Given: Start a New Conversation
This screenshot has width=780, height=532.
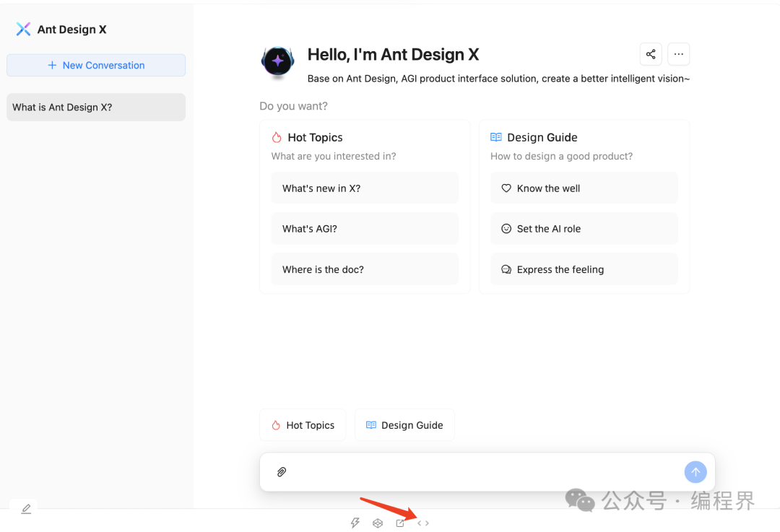Looking at the screenshot, I should (x=96, y=65).
